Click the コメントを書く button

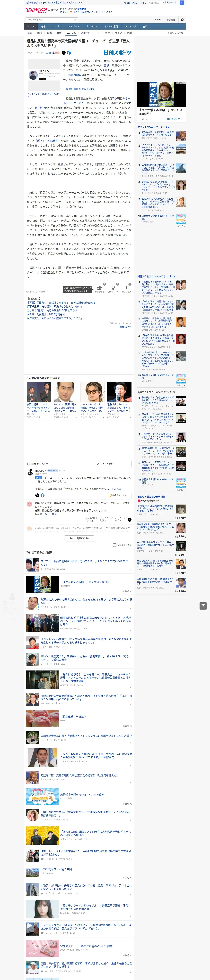click(105, 464)
